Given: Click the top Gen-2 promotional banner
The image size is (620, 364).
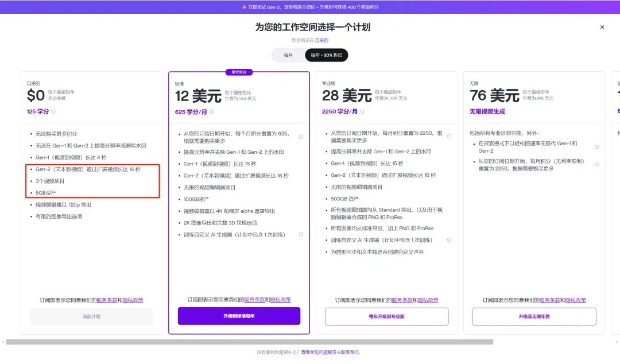Looking at the screenshot, I should pos(310,7).
